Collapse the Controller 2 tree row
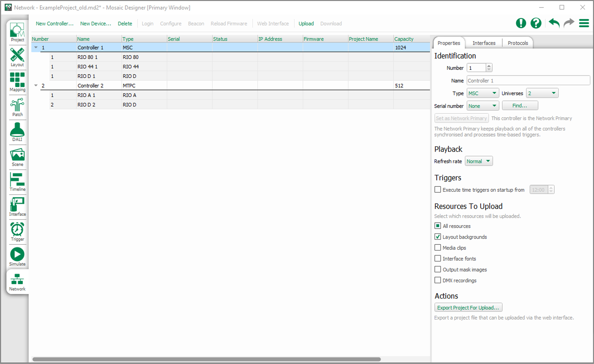This screenshot has height=364, width=594. [36, 86]
